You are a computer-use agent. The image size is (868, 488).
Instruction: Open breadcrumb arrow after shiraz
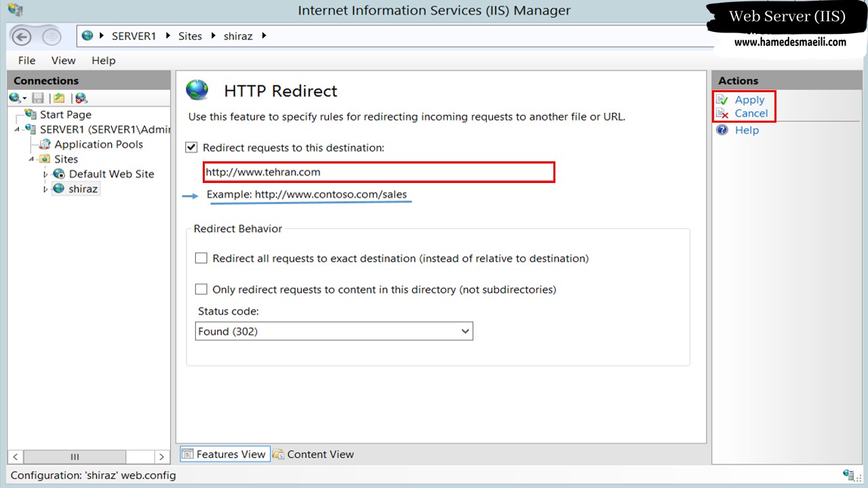[x=264, y=36]
